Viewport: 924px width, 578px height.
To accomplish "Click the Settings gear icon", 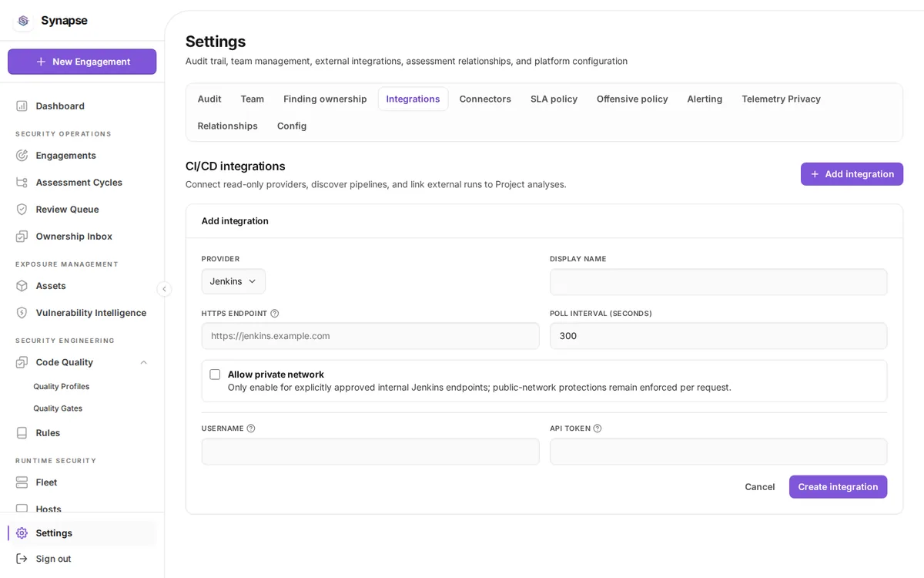I will 22,533.
